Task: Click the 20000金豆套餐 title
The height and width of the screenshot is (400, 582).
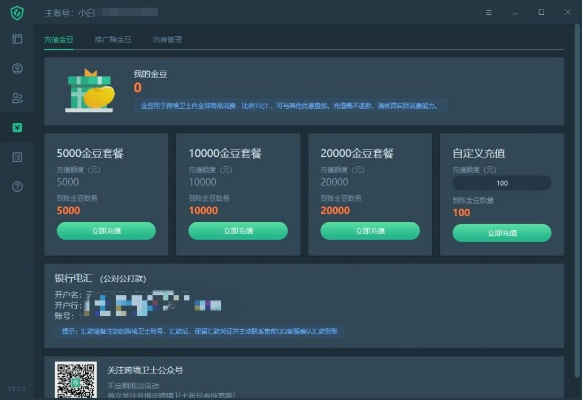Action: pos(357,153)
